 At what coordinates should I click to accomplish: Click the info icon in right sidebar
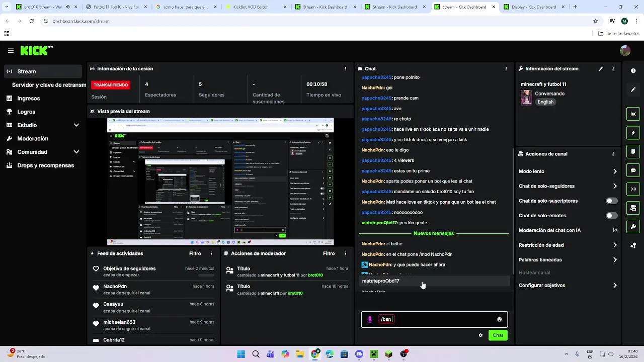tap(633, 71)
